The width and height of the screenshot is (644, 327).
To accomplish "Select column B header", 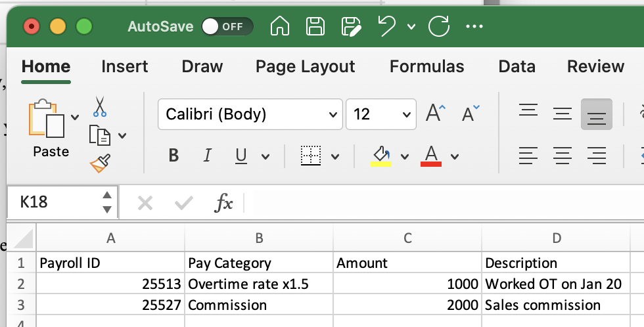I will (259, 238).
